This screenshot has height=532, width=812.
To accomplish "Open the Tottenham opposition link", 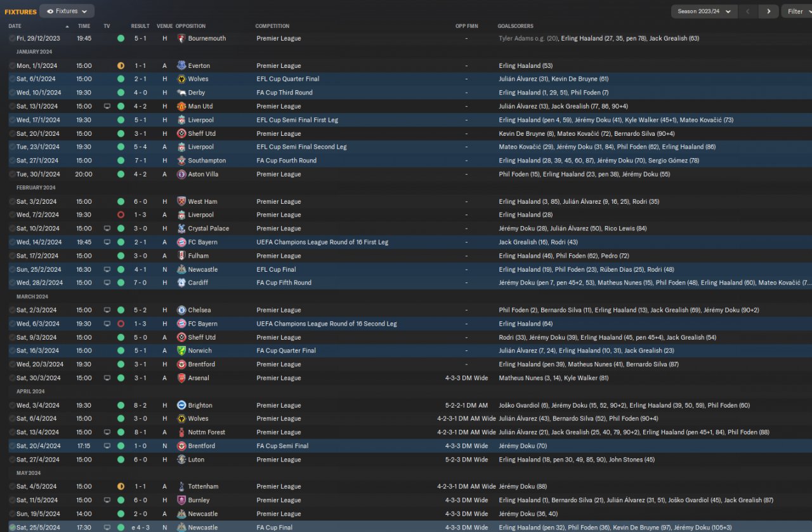I will [204, 487].
